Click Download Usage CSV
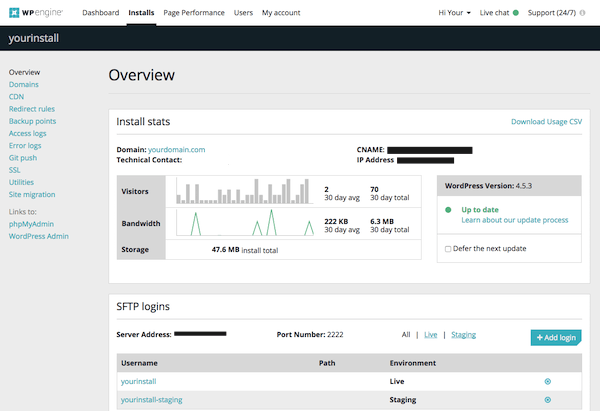This screenshot has height=411, width=600. click(x=546, y=122)
